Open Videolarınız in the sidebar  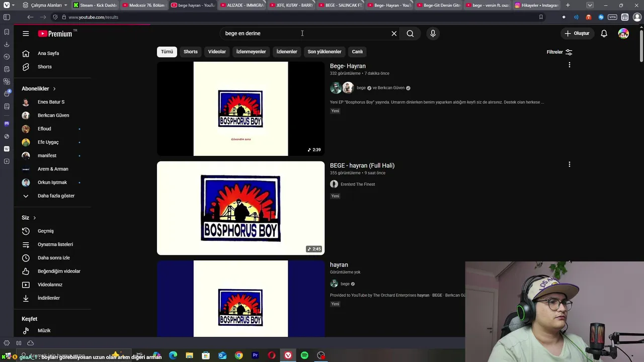click(x=50, y=285)
